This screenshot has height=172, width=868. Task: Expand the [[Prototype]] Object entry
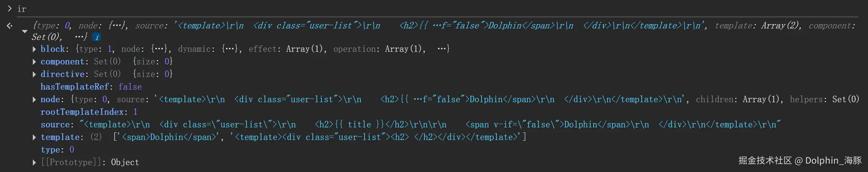(34, 163)
